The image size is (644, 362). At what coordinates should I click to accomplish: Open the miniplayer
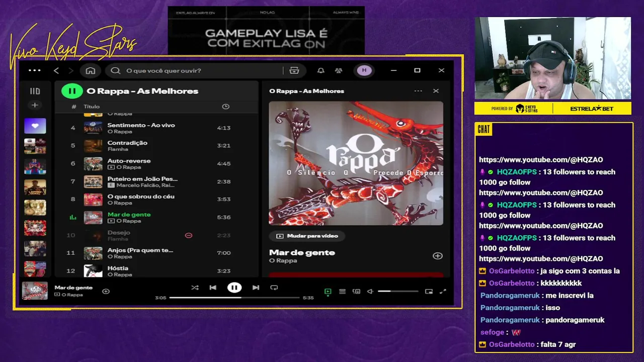[x=429, y=291]
